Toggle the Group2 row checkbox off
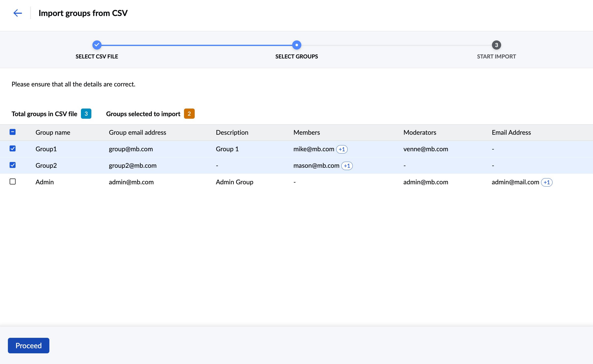Screen dimensions: 593x364 click(12, 165)
